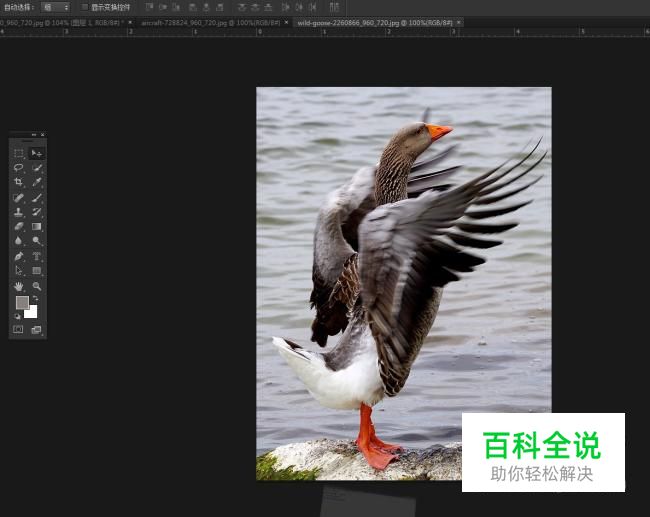Choose the Gradient tool
The image size is (650, 517).
[x=37, y=227]
